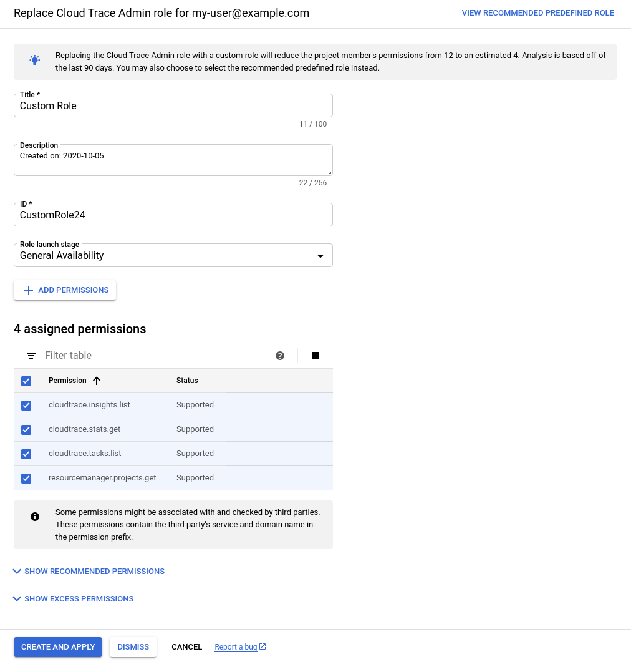Uncheck the cloudtrace.insights.list permission

[26, 405]
